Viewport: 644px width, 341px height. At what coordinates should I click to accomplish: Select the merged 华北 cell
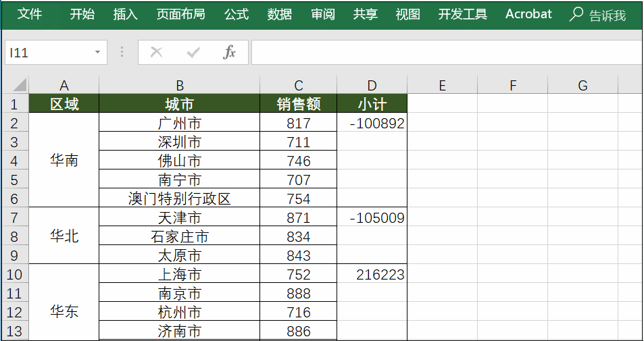[64, 236]
